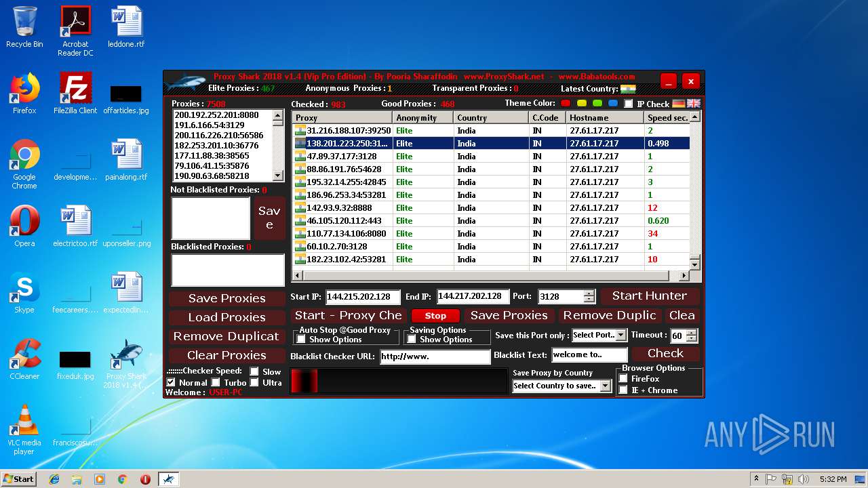Click the Port stepper control
This screenshot has height=488, width=868.
589,296
